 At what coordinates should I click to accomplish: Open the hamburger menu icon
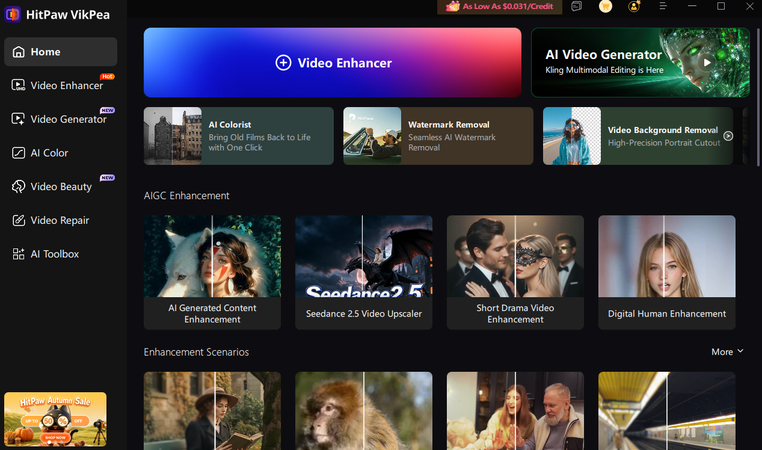663,6
